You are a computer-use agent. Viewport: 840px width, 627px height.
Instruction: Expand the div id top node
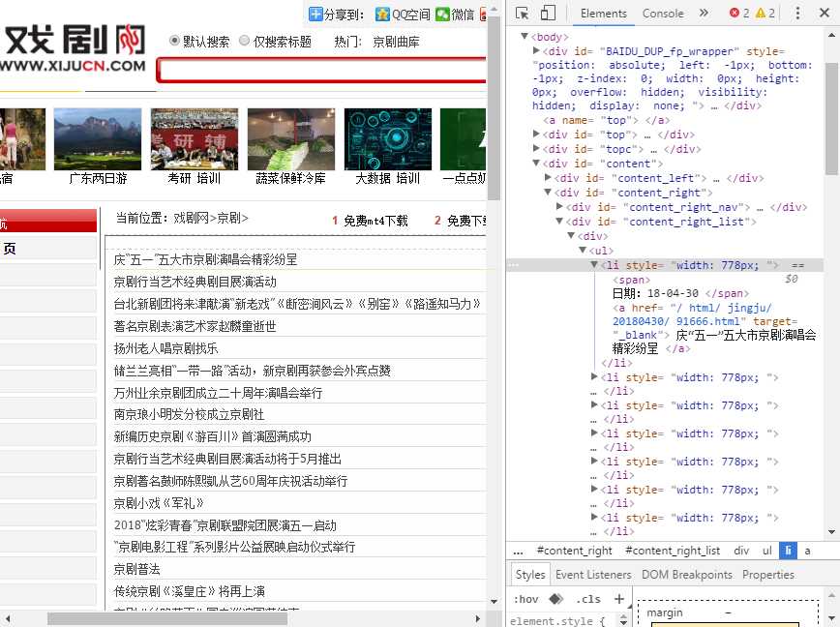point(536,134)
